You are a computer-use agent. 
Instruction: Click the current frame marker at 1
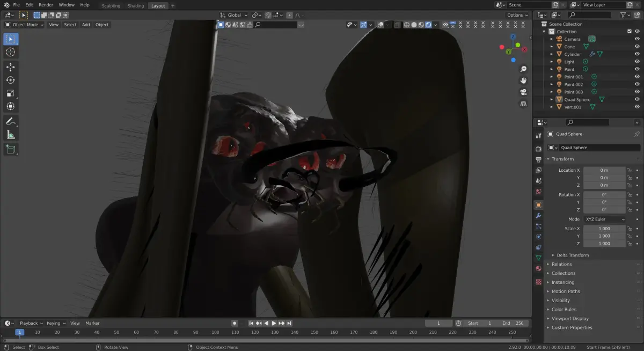pyautogui.click(x=19, y=332)
